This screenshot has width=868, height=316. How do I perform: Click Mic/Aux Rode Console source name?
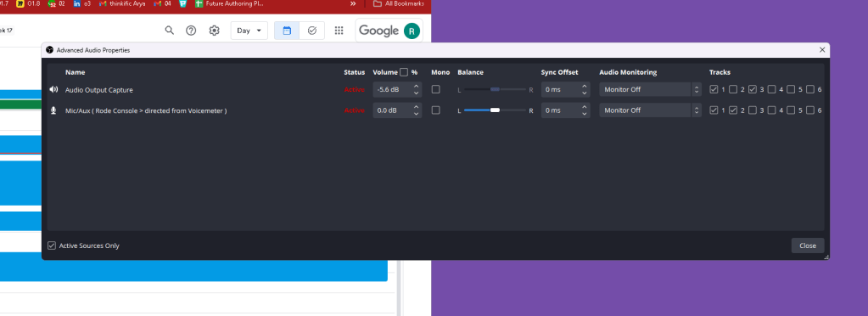coord(146,111)
